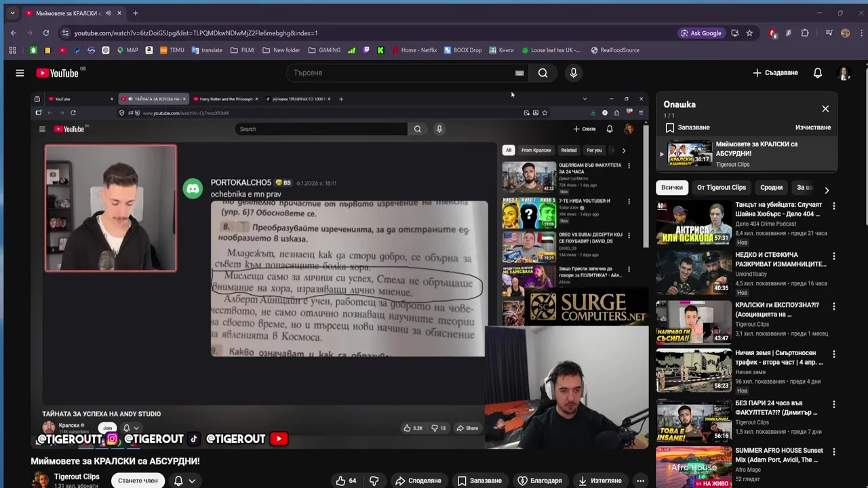Select the Сродни filter chip
The image size is (868, 488).
(771, 188)
